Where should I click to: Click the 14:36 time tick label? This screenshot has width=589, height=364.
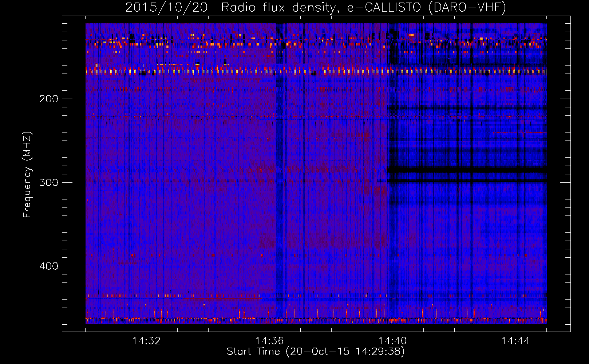269,341
